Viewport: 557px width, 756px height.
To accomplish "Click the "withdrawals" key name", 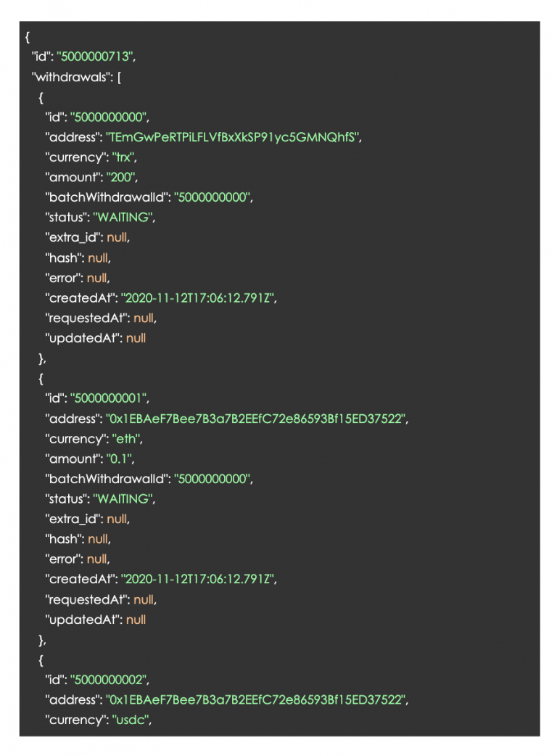I will (x=71, y=77).
